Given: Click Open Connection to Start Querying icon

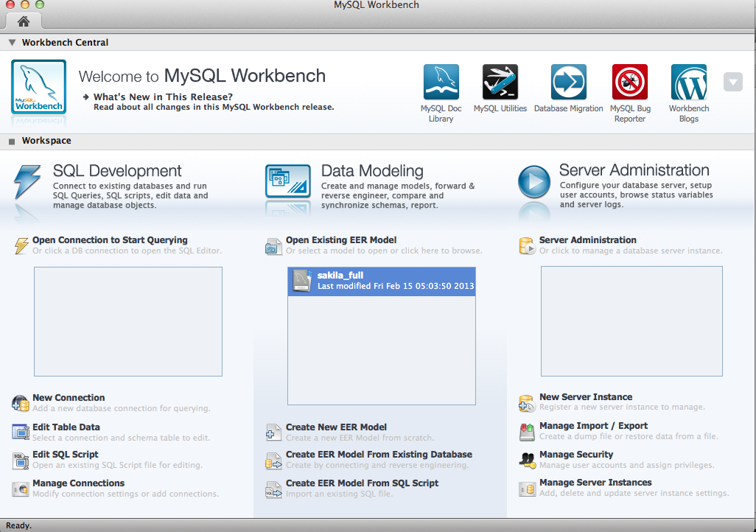Looking at the screenshot, I should tap(21, 245).
